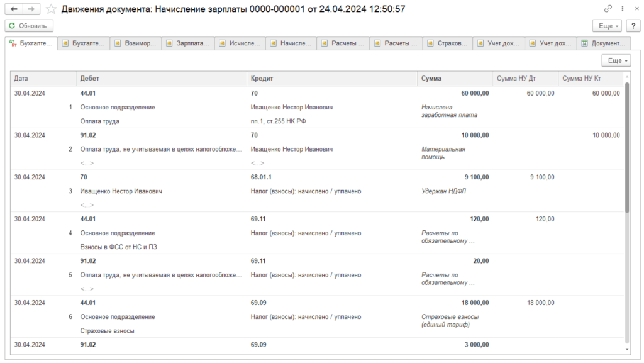Open the Еще dropdown above the table
Screen dimensions: 644x363
(x=616, y=60)
